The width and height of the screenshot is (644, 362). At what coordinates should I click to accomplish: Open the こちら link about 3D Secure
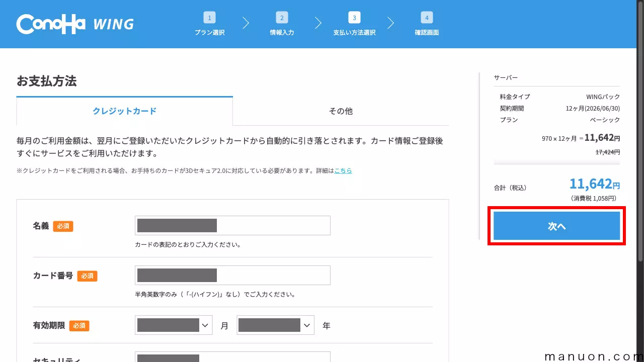(x=343, y=170)
